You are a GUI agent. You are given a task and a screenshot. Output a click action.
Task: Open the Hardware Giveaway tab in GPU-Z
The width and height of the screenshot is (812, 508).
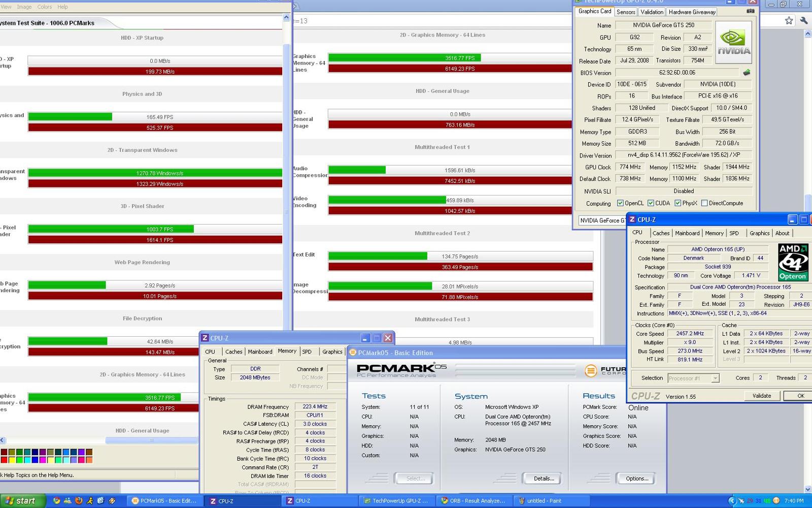click(x=692, y=12)
